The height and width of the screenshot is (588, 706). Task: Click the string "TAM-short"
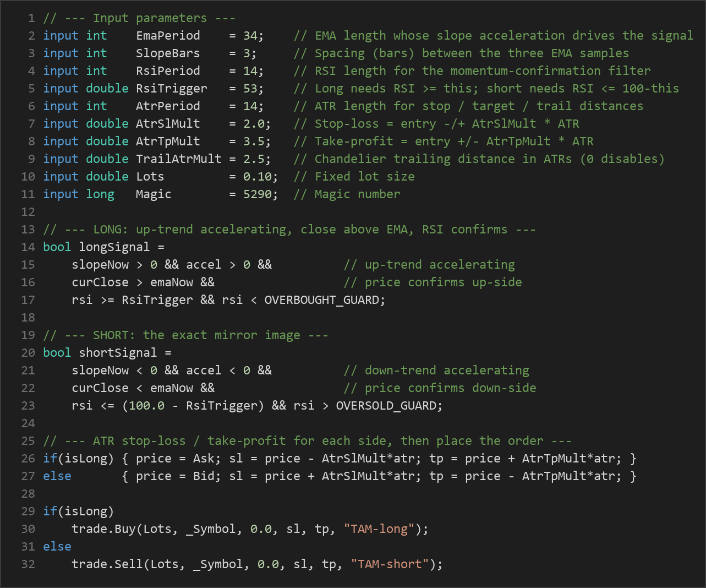click(x=390, y=564)
